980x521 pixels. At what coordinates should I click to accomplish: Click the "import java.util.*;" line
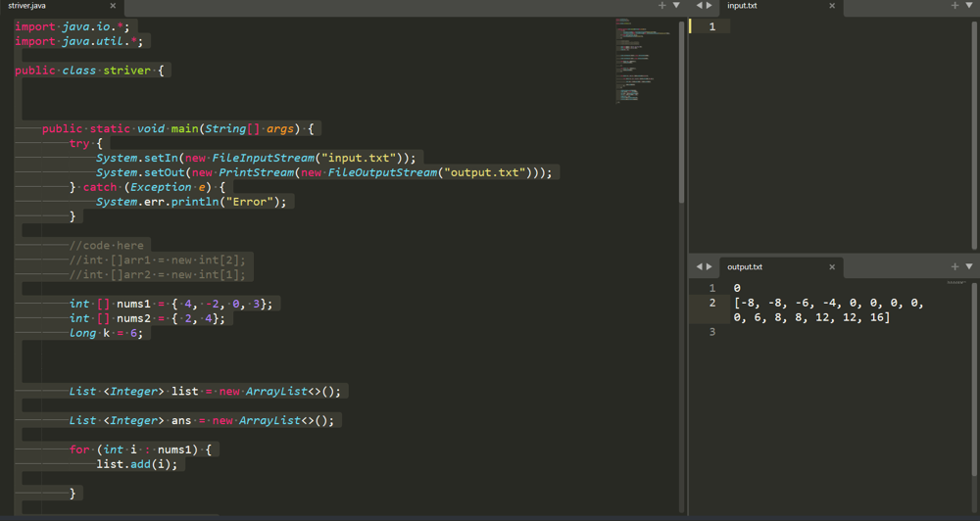pos(79,41)
